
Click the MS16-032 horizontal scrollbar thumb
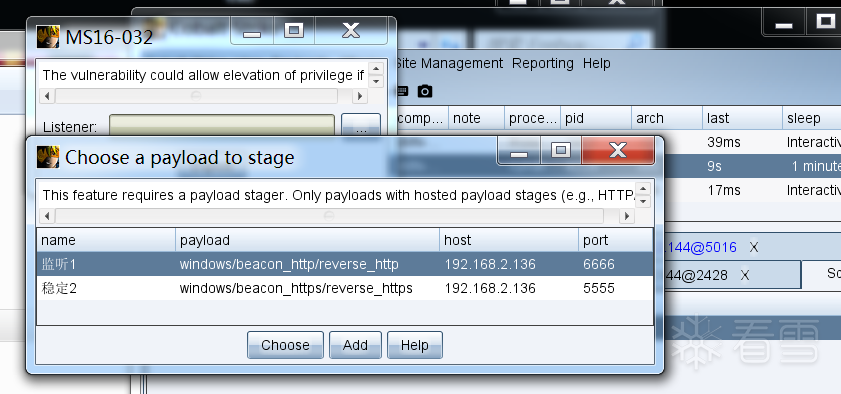click(196, 96)
